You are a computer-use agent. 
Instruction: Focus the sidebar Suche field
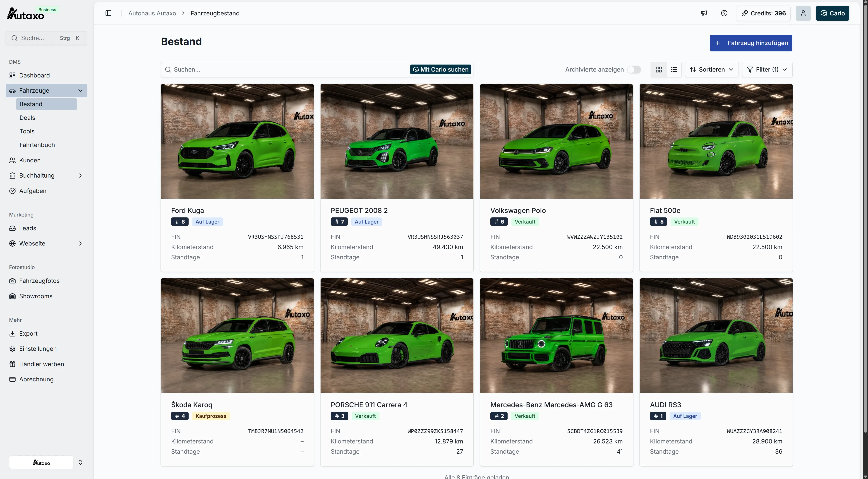[x=46, y=38]
